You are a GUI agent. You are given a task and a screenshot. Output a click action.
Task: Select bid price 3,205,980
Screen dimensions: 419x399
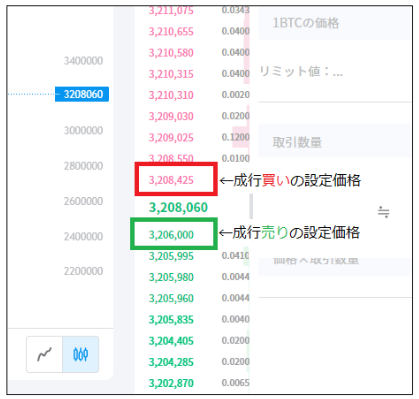click(171, 277)
